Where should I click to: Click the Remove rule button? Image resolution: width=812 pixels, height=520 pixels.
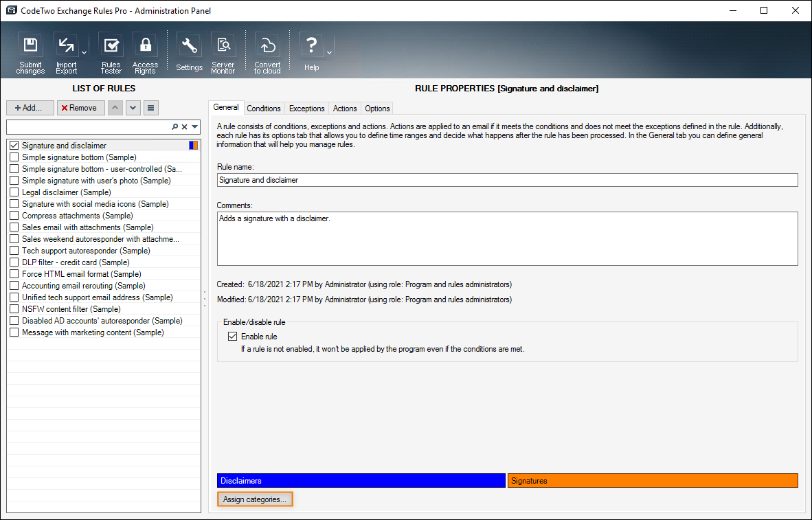[81, 108]
